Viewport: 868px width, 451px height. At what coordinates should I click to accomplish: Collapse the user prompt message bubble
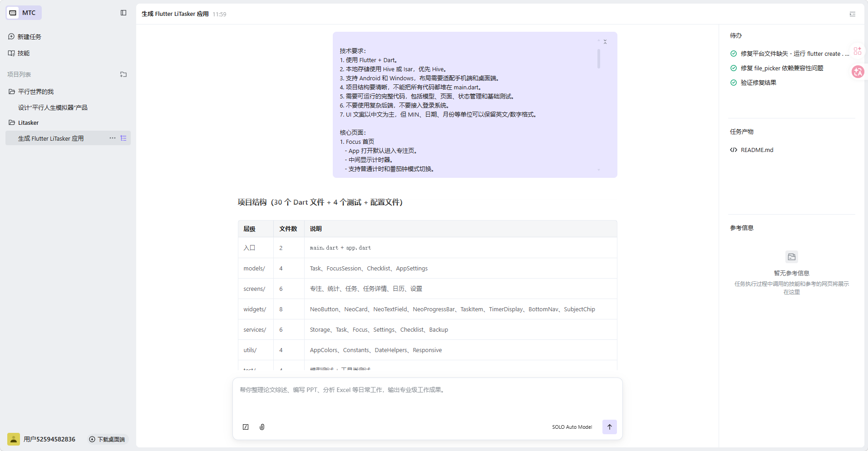pos(605,42)
